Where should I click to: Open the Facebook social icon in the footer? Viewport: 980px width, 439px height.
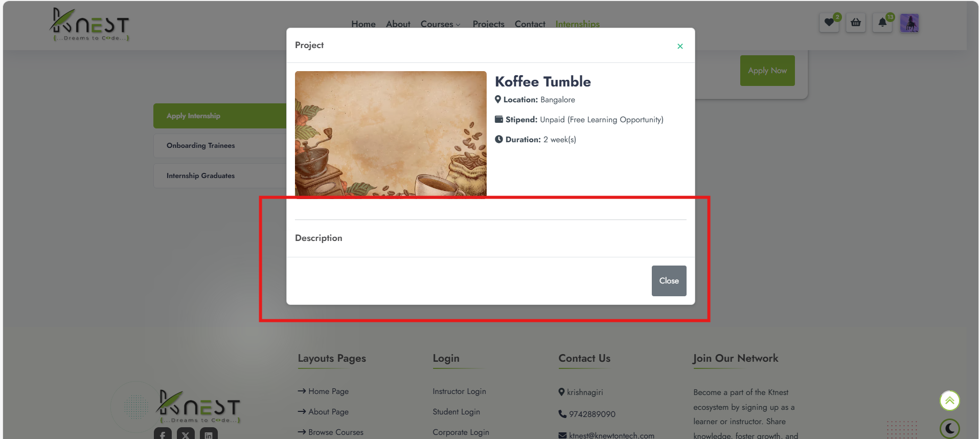click(163, 434)
